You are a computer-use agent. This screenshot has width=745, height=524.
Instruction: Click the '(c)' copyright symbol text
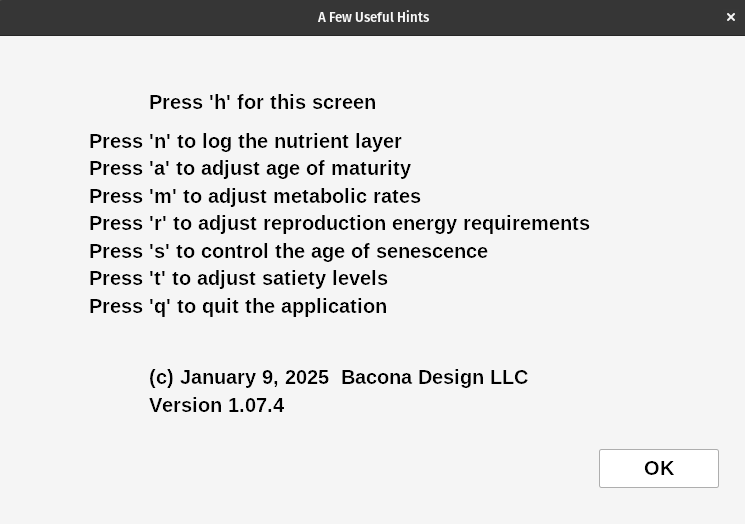[x=161, y=377]
